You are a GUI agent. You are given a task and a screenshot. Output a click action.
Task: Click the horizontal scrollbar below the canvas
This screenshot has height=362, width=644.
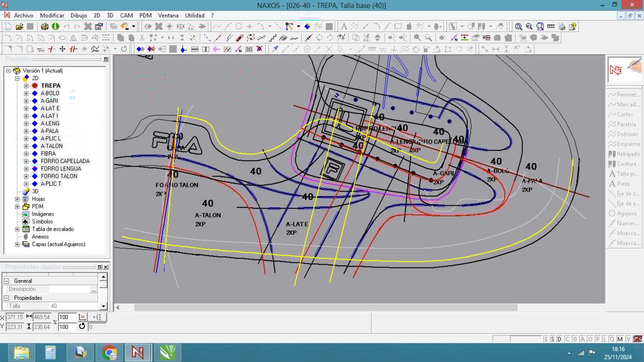[325, 307]
